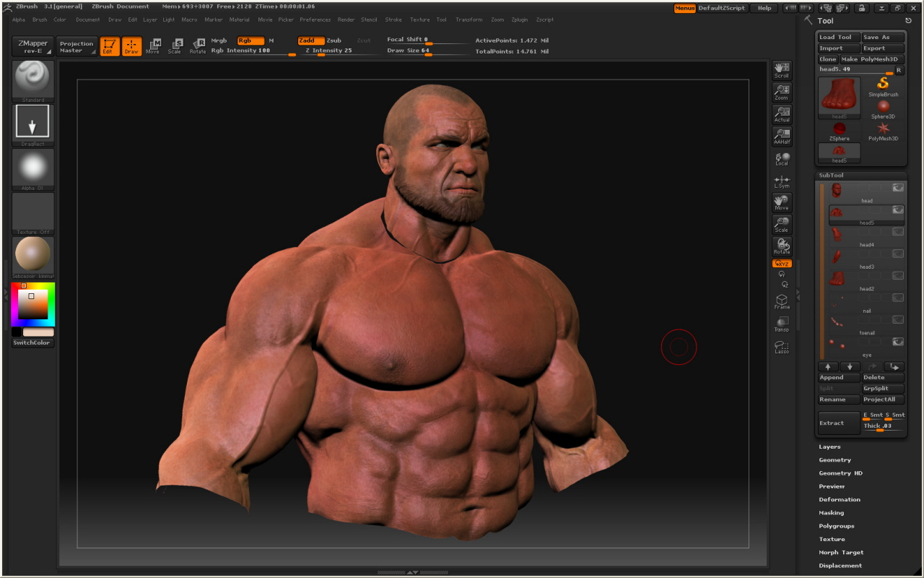Select the Sphere3D tool
The image size is (924, 578).
(883, 109)
